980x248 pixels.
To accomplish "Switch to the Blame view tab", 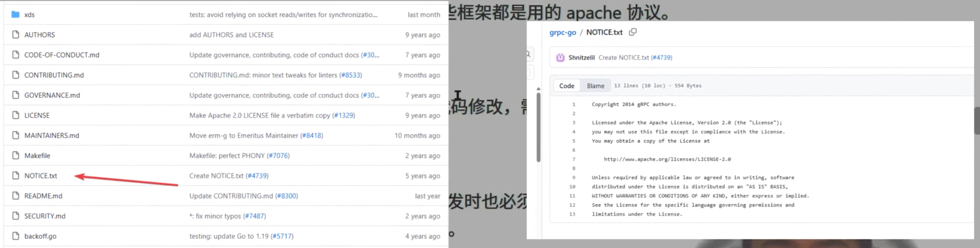I will 596,85.
